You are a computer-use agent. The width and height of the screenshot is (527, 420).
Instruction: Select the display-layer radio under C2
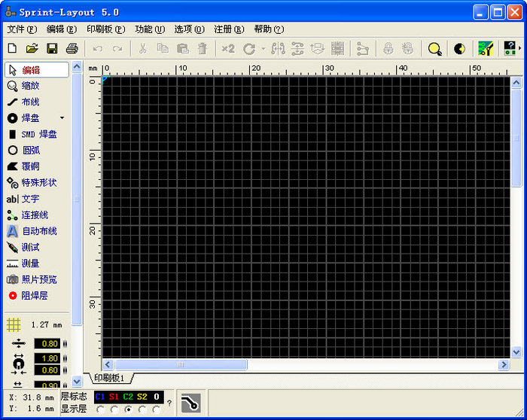point(128,409)
